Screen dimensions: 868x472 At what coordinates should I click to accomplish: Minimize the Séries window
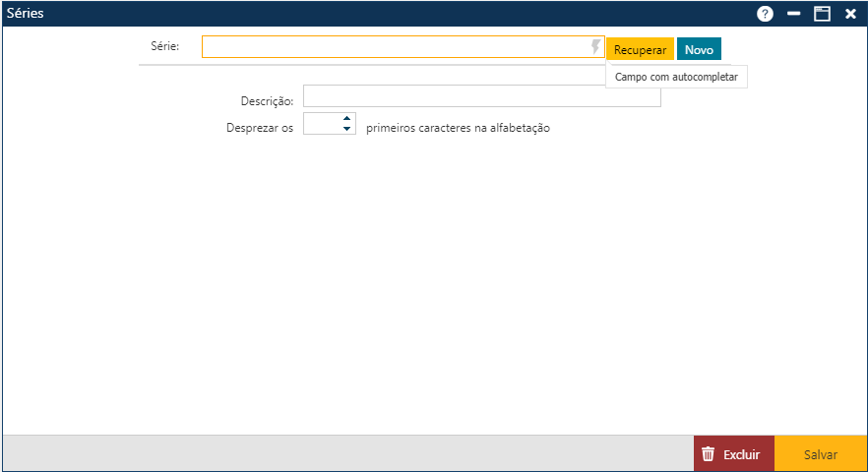click(794, 14)
